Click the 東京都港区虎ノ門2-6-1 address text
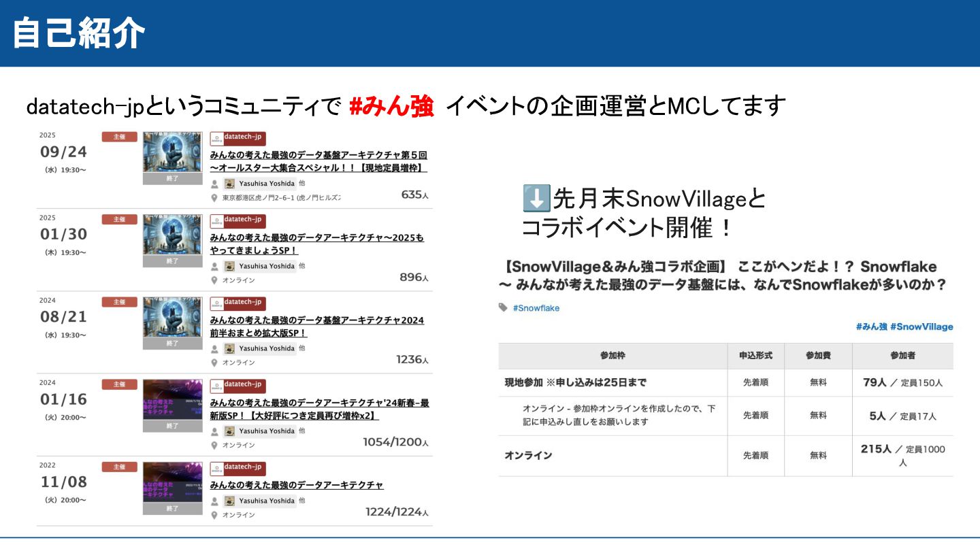 281,198
